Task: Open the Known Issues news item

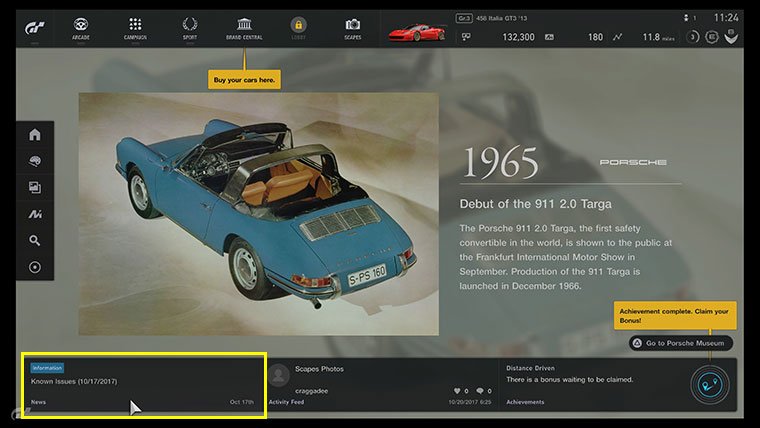Action: [143, 384]
